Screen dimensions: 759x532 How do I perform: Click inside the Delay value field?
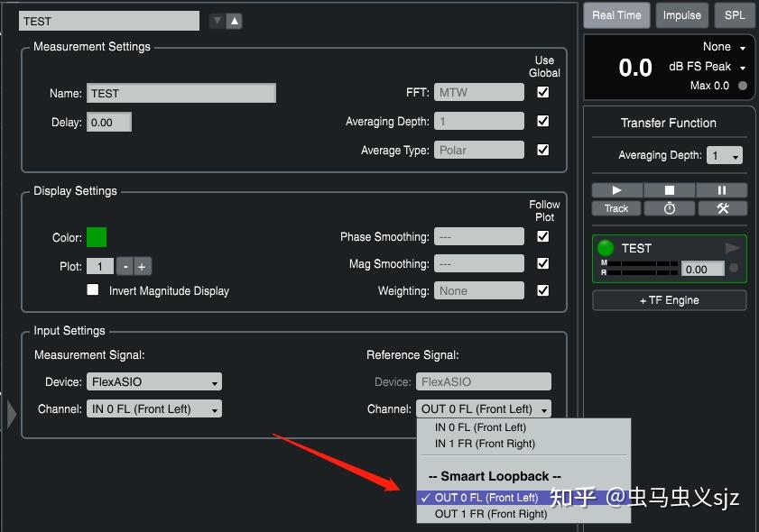(x=108, y=121)
